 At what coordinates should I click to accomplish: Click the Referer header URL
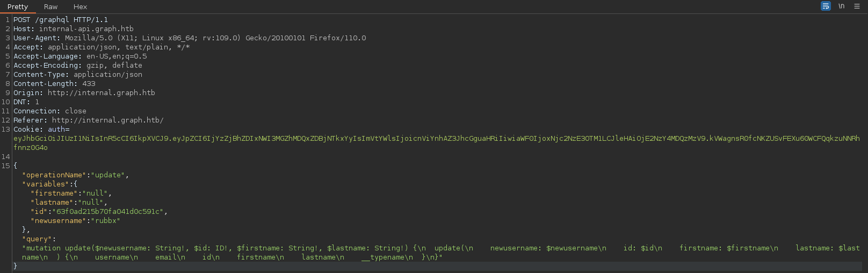[x=107, y=120]
